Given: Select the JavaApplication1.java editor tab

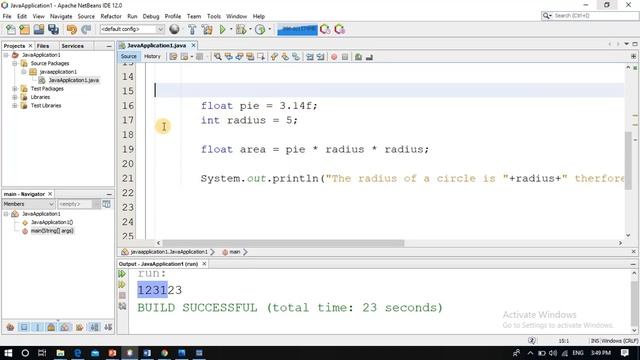Looking at the screenshot, I should pos(156,45).
